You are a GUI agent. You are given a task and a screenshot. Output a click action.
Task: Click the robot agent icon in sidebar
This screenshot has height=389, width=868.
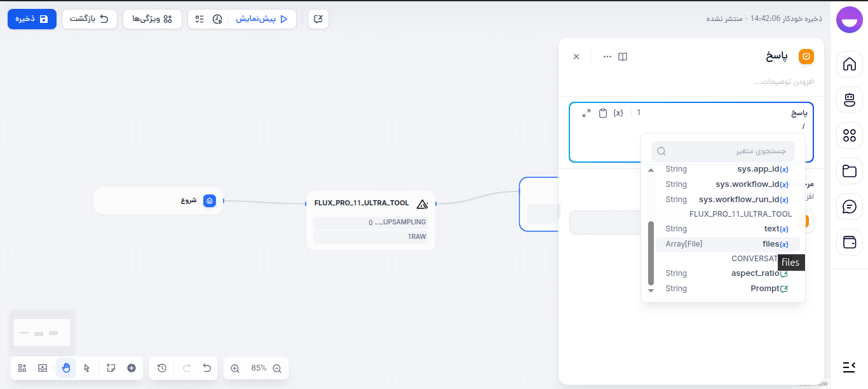click(x=850, y=100)
